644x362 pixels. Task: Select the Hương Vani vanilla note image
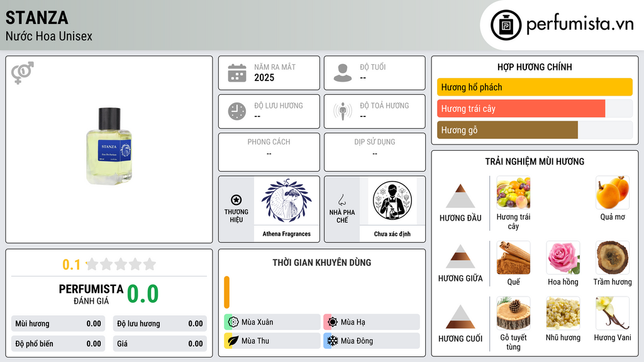coord(613,313)
